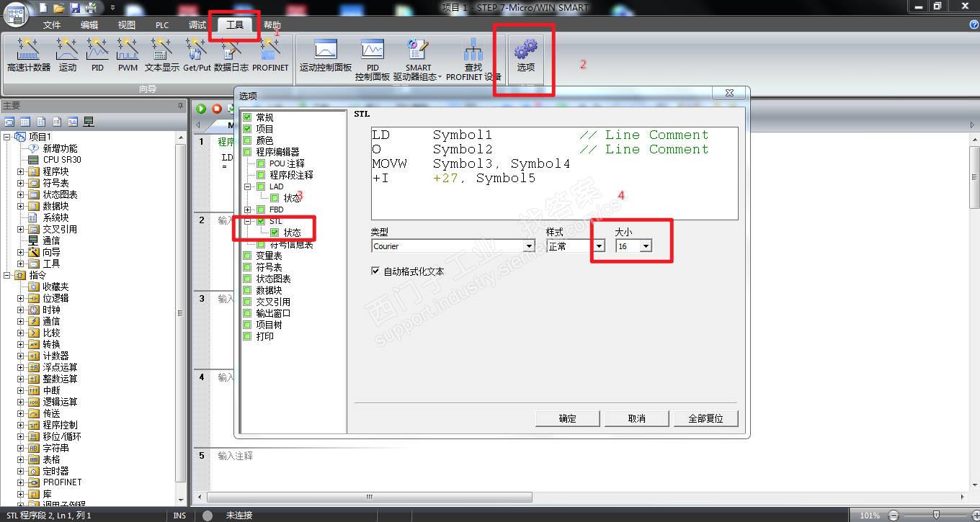Launch the Motion (运动) wizard
Screen dimensions: 980x522
[68, 55]
